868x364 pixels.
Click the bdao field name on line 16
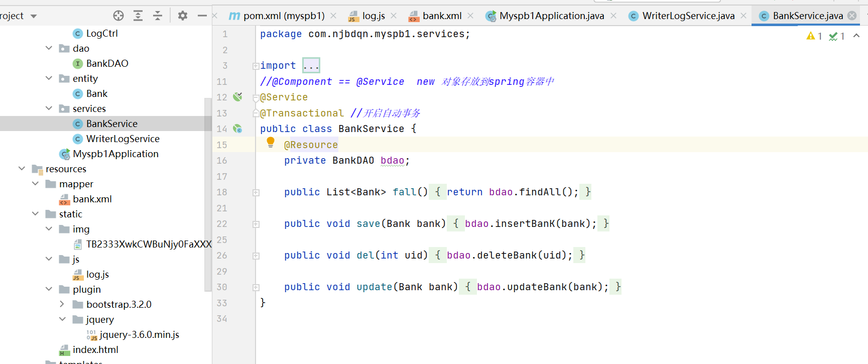coord(392,161)
